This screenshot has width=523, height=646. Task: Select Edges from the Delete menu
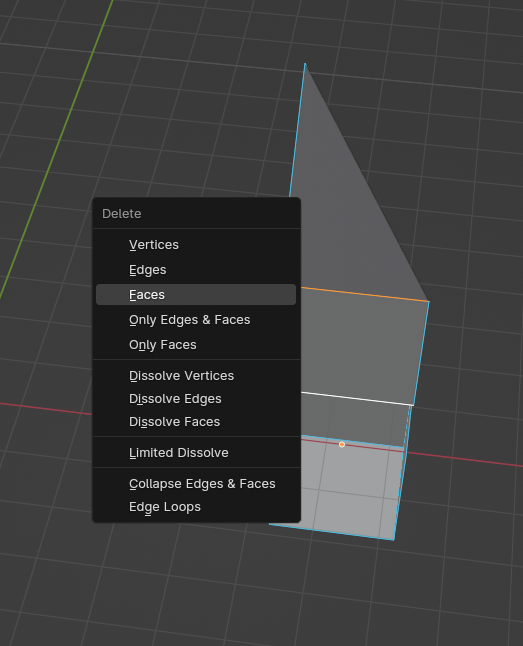(x=196, y=270)
